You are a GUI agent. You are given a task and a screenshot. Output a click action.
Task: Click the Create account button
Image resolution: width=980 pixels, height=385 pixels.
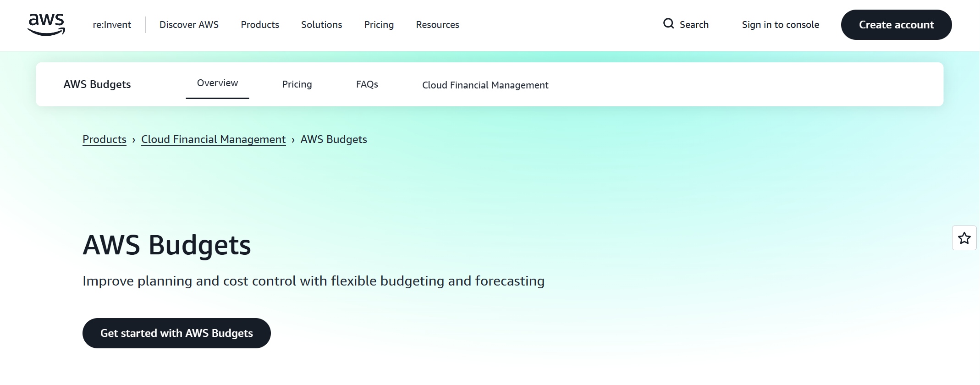tap(896, 25)
